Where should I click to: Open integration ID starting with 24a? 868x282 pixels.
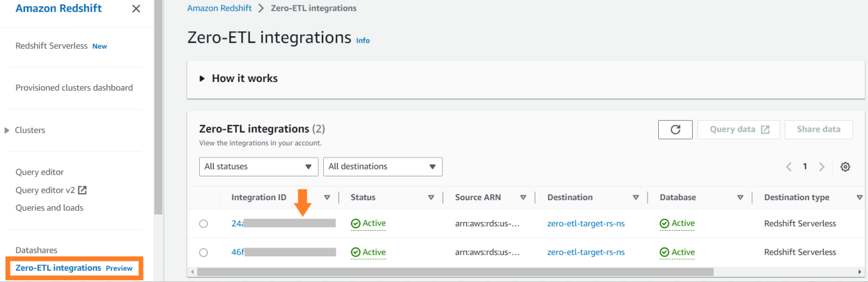pos(284,223)
